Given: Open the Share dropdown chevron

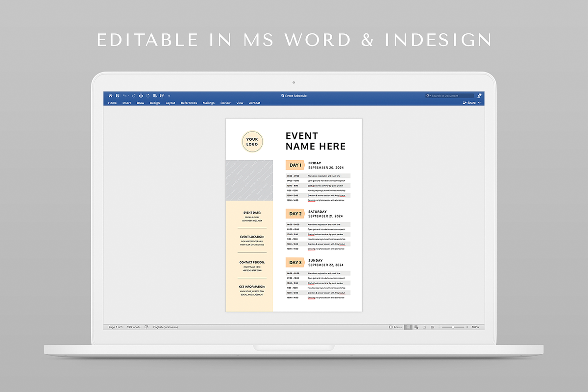Looking at the screenshot, I should (x=478, y=103).
